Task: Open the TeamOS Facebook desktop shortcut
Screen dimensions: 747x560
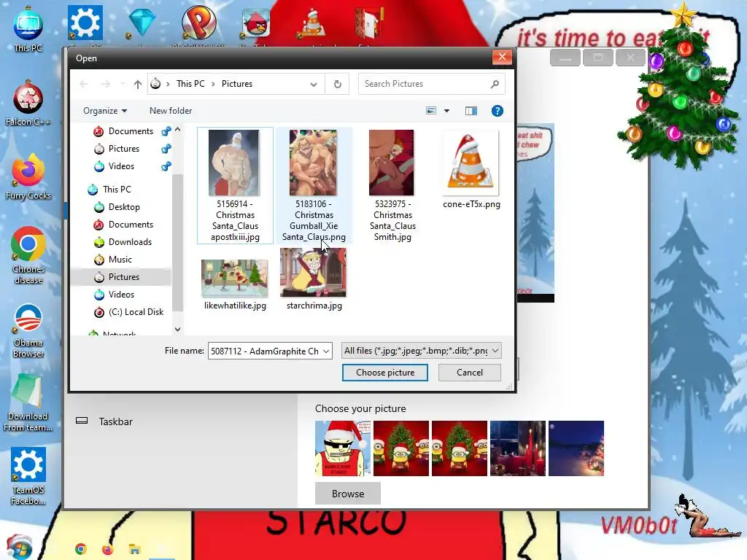Action: tap(28, 476)
